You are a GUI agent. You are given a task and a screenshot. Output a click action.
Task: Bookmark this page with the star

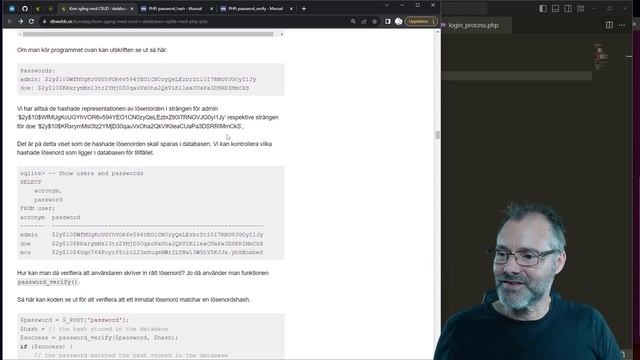click(374, 21)
